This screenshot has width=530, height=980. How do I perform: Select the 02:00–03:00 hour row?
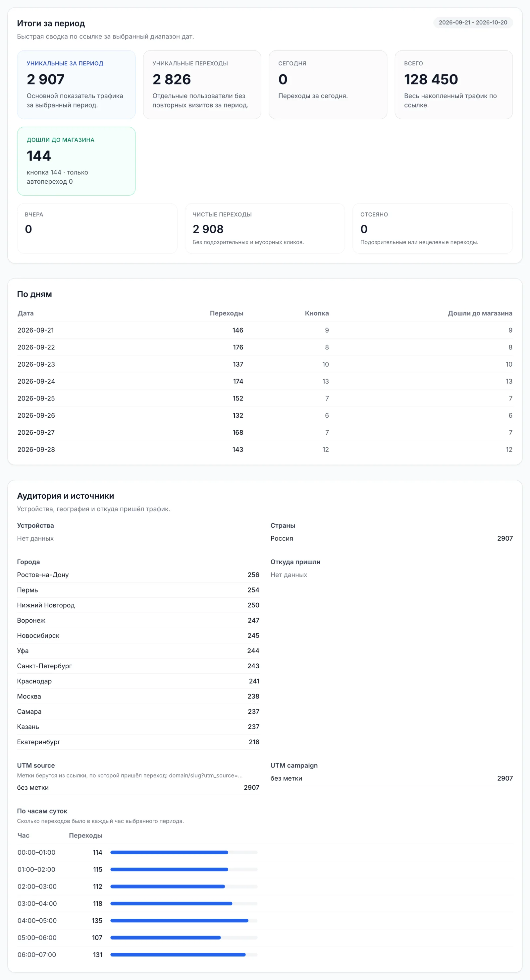point(265,887)
